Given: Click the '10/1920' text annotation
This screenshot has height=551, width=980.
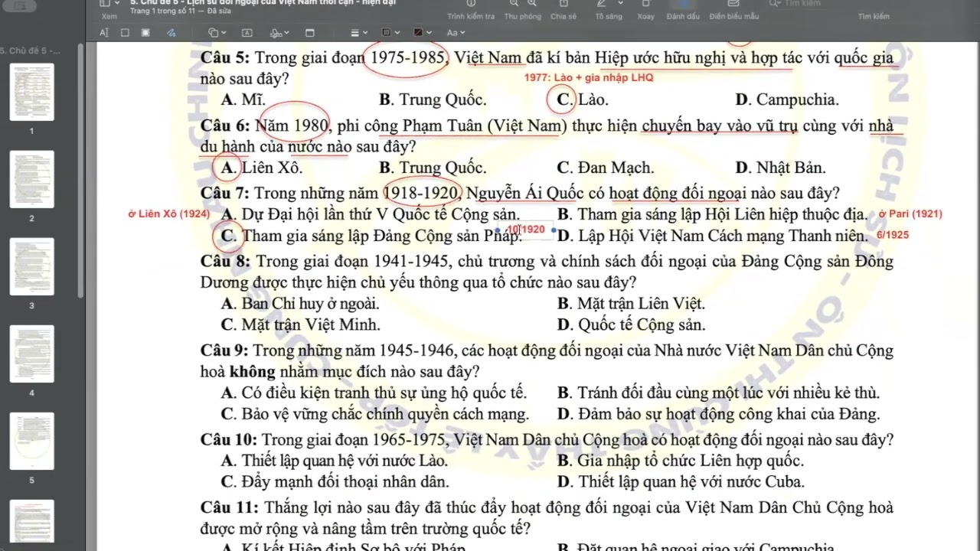Looking at the screenshot, I should [x=526, y=230].
